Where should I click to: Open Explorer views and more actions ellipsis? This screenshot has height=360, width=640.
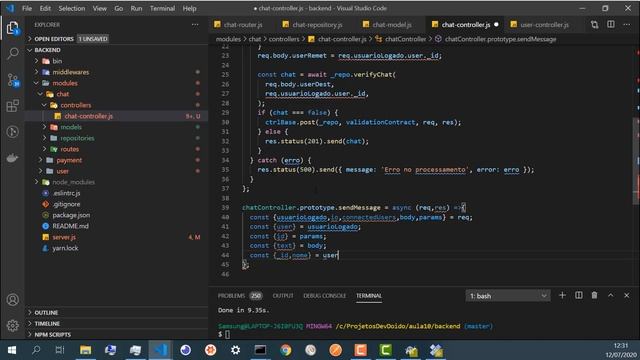[195, 24]
